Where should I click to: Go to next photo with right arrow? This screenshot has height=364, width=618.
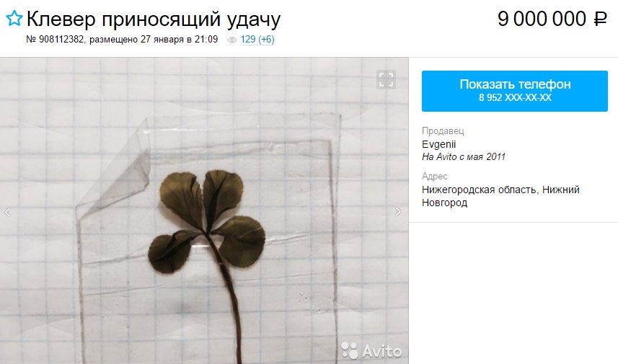[x=398, y=212]
